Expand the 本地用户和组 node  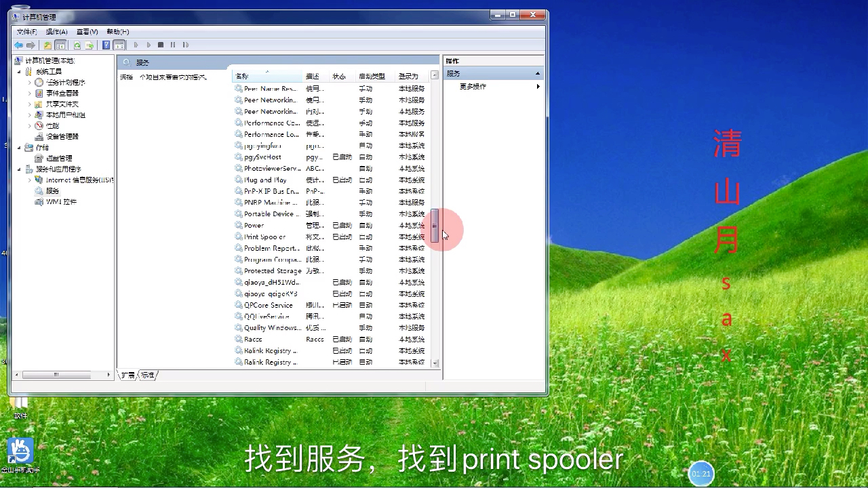pyautogui.click(x=29, y=115)
